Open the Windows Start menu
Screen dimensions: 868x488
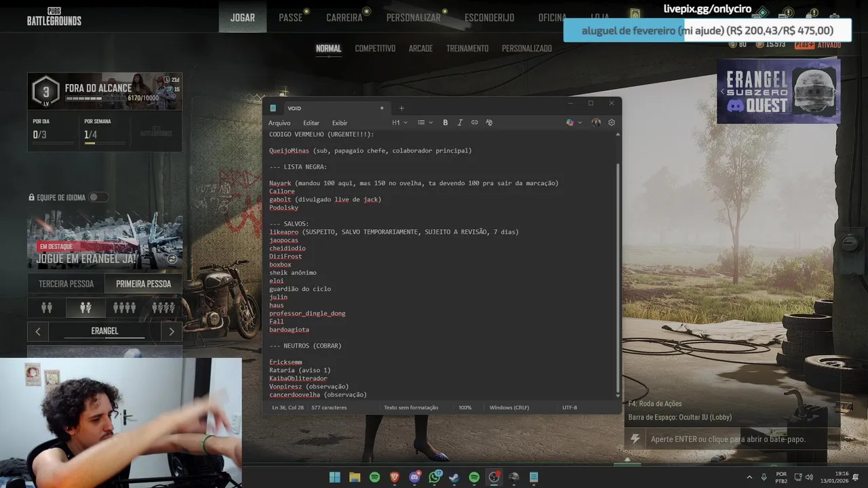point(335,477)
